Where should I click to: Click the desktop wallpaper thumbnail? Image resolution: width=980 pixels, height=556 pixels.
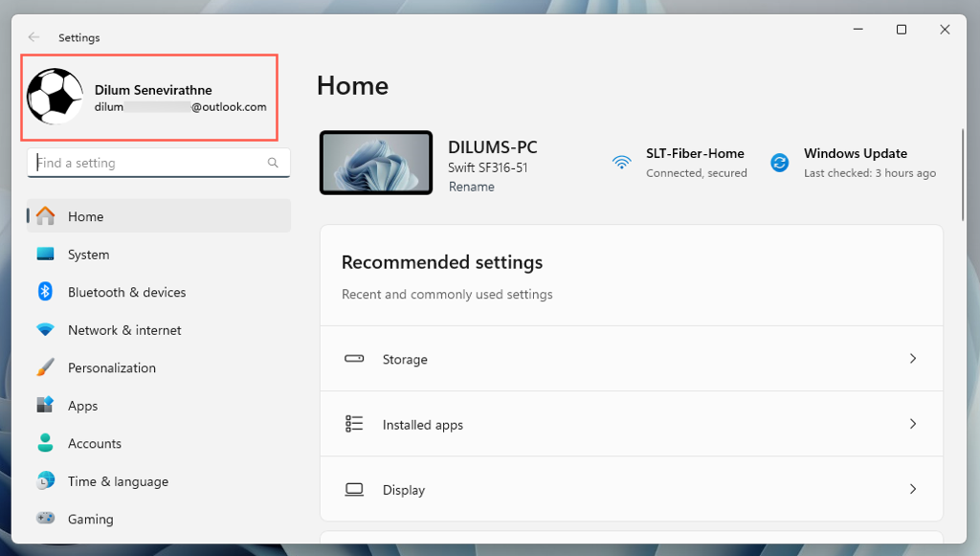(376, 163)
